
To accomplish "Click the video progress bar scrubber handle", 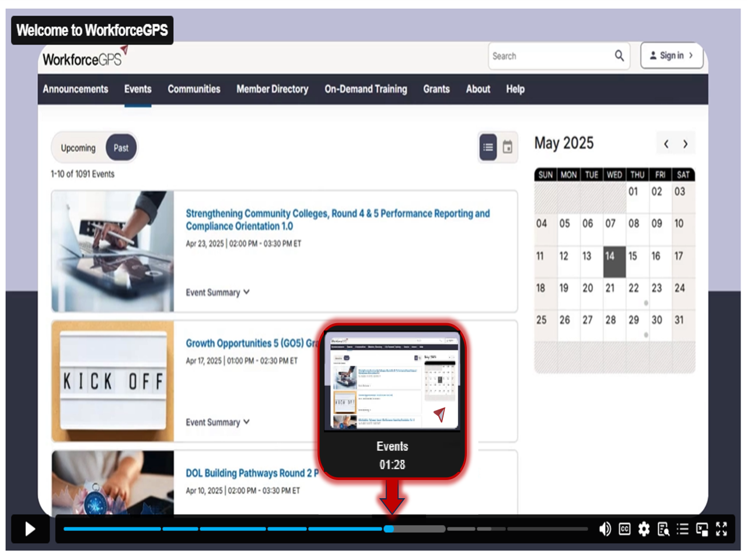I will coord(389,529).
